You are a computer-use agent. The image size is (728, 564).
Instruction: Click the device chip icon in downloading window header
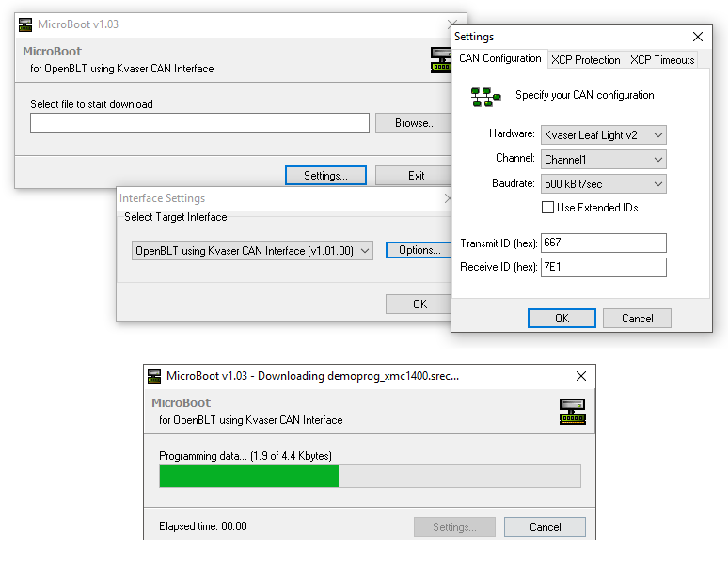click(x=573, y=412)
